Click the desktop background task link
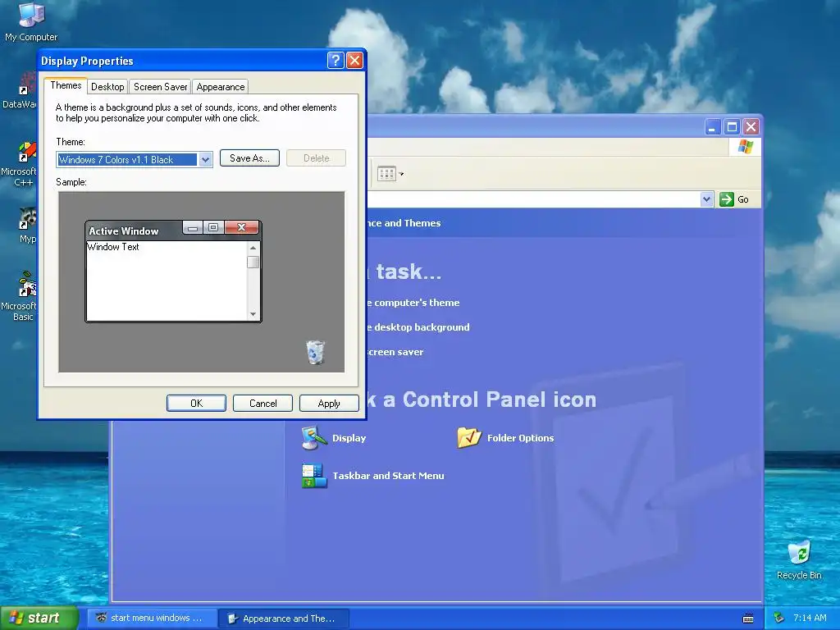The image size is (840, 630). [x=418, y=327]
